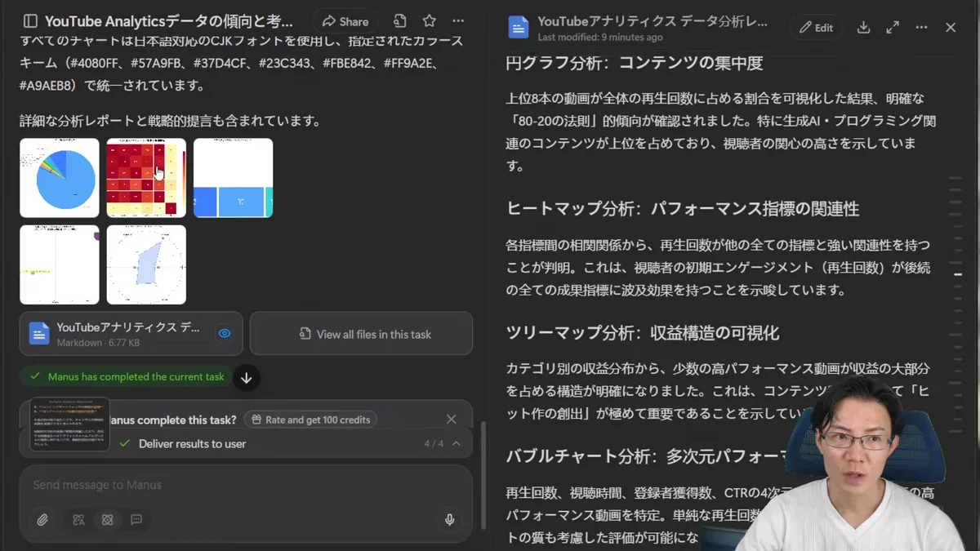Click the document icon in preview header
This screenshot has height=551, width=980.
(x=519, y=27)
